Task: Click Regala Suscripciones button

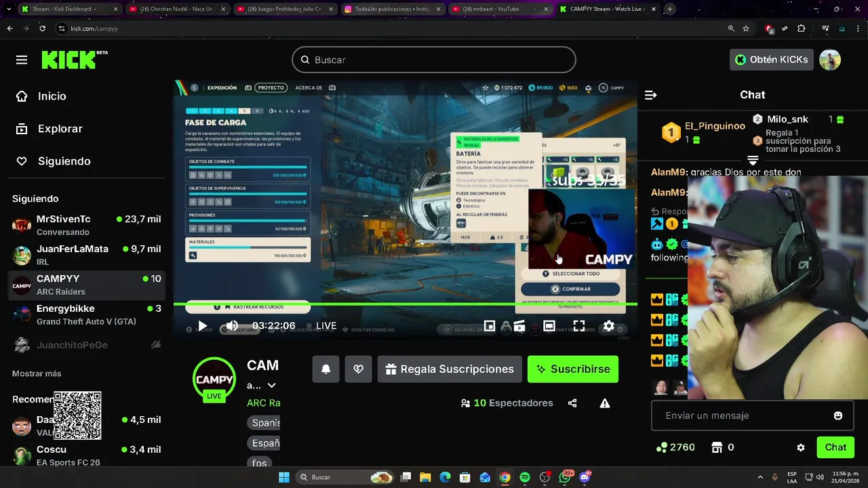Action: pos(450,369)
